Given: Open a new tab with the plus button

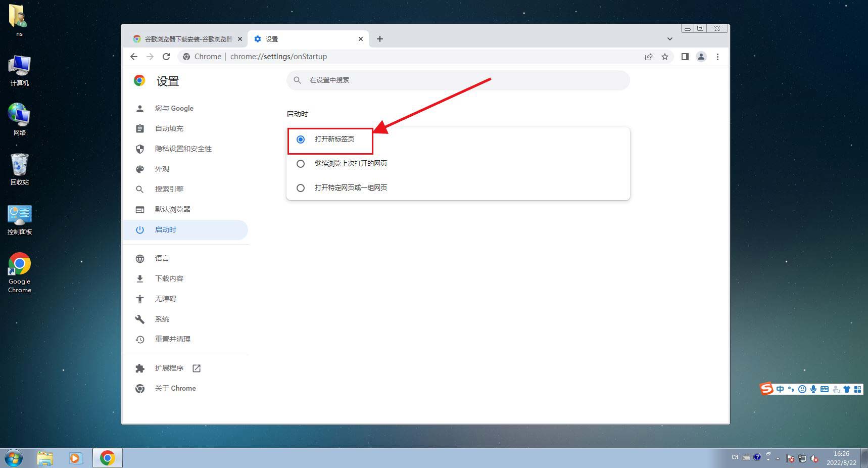Looking at the screenshot, I should [380, 39].
